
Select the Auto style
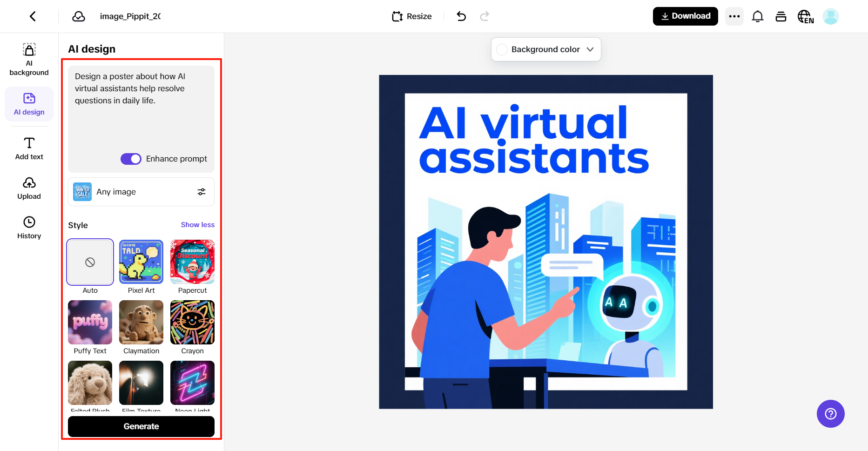click(x=90, y=262)
